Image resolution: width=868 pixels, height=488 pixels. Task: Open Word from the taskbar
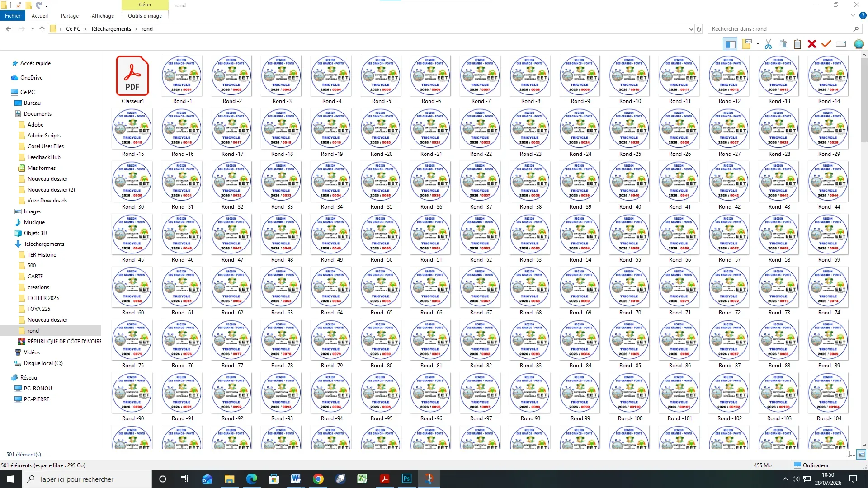click(296, 479)
